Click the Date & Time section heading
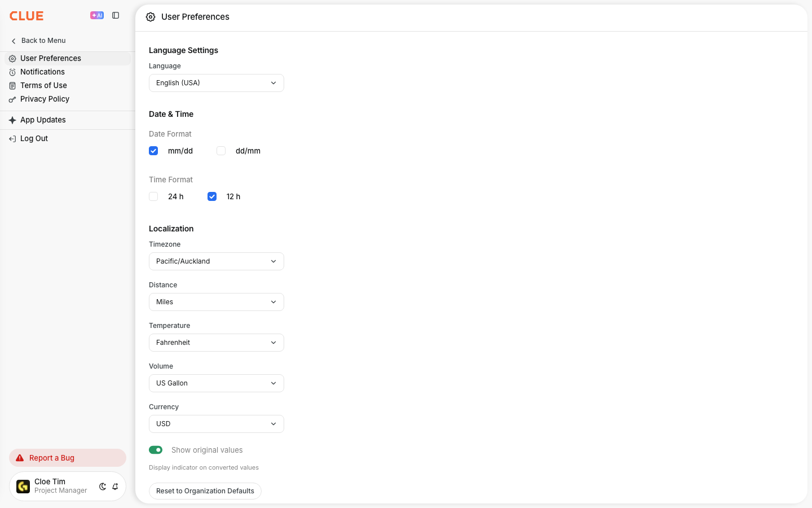Image resolution: width=812 pixels, height=508 pixels. (171, 114)
